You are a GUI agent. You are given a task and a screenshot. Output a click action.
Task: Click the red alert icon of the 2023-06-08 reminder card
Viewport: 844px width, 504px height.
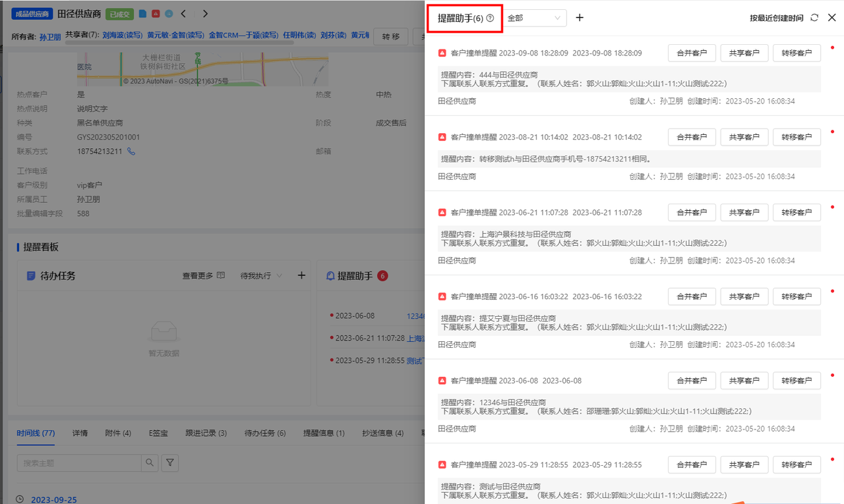click(x=442, y=381)
